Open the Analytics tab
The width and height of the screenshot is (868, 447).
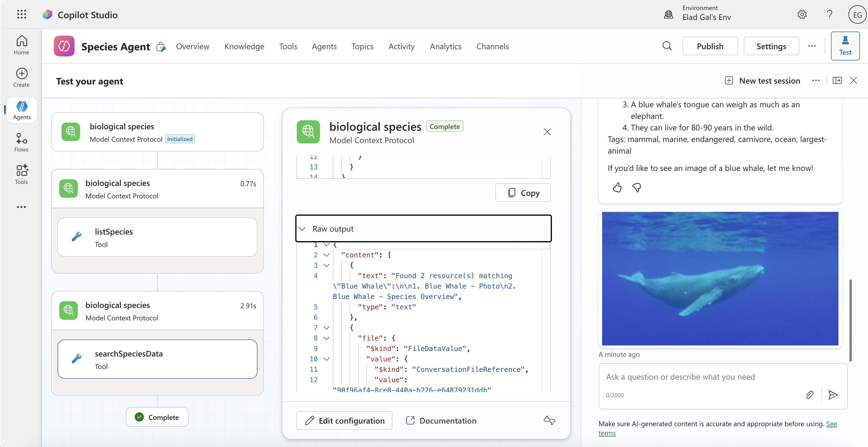coord(445,46)
